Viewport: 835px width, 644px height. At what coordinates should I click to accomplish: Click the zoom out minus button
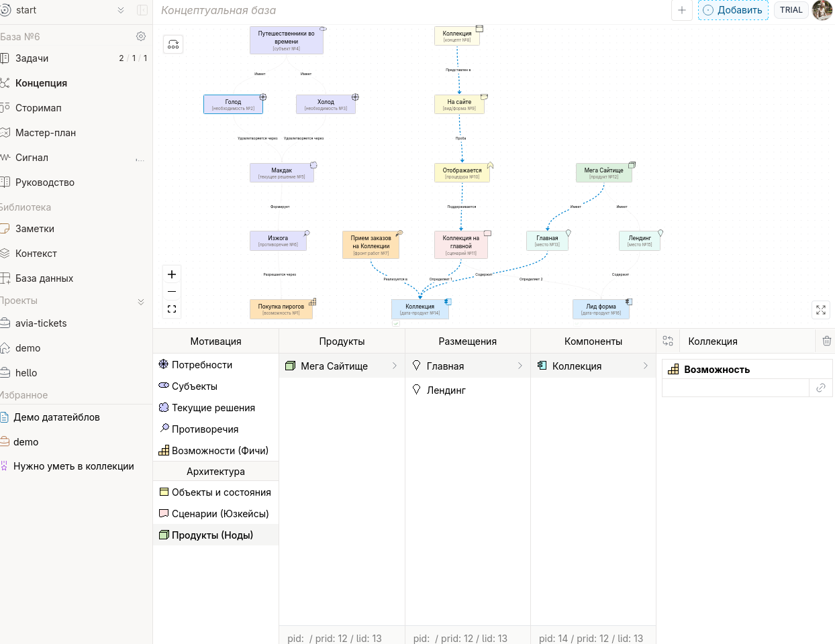172,292
